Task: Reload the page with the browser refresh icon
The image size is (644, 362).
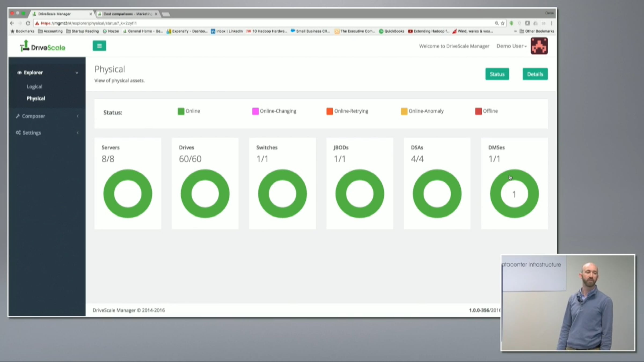Action: pyautogui.click(x=28, y=23)
